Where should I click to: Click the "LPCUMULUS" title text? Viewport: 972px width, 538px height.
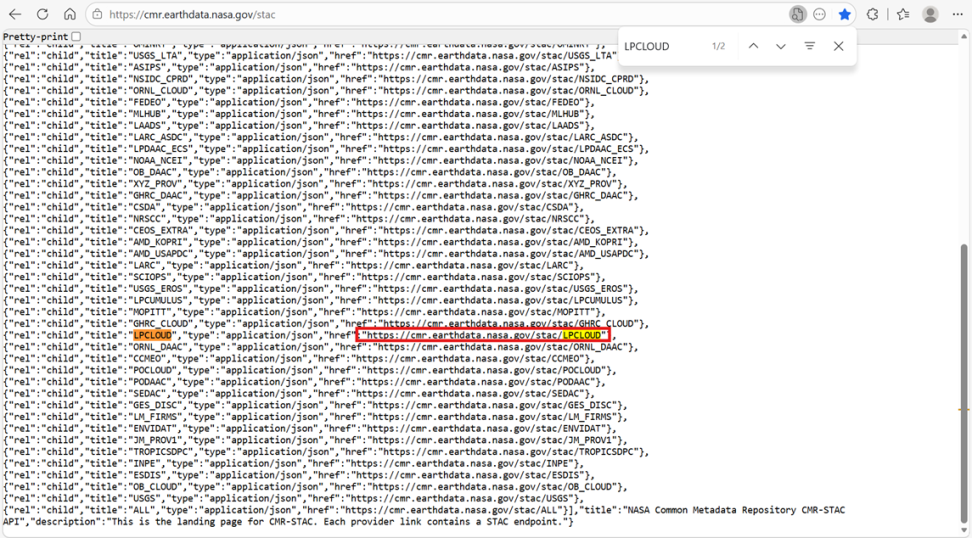158,301
